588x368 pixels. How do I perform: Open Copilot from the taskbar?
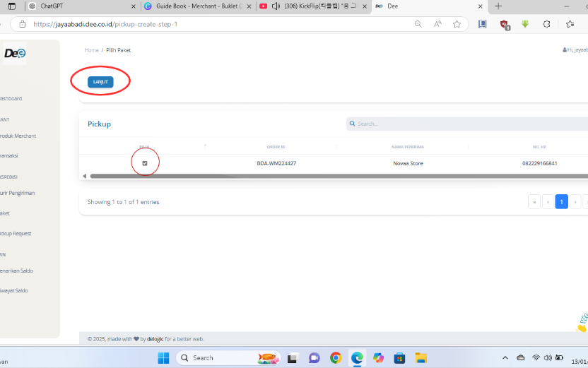point(378,358)
